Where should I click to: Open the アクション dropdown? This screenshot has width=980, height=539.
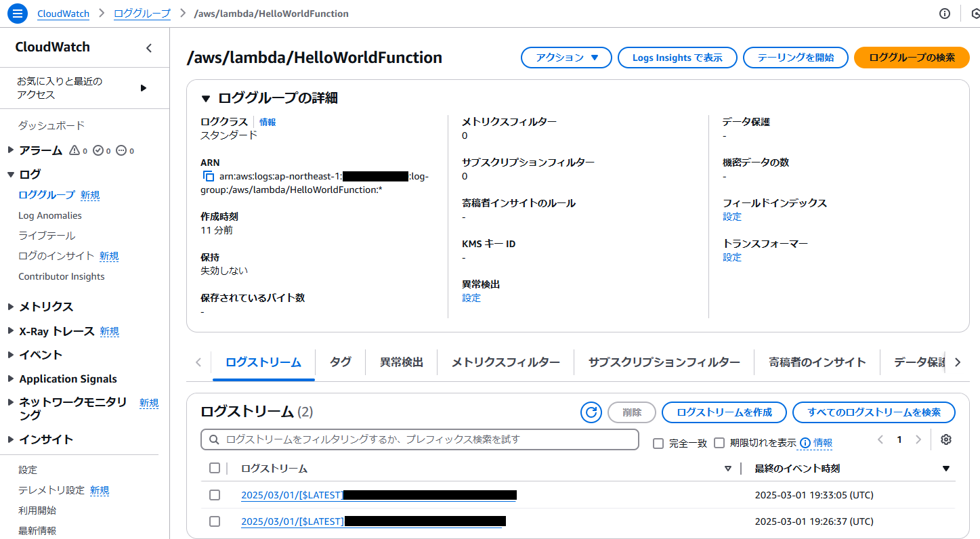click(x=566, y=58)
